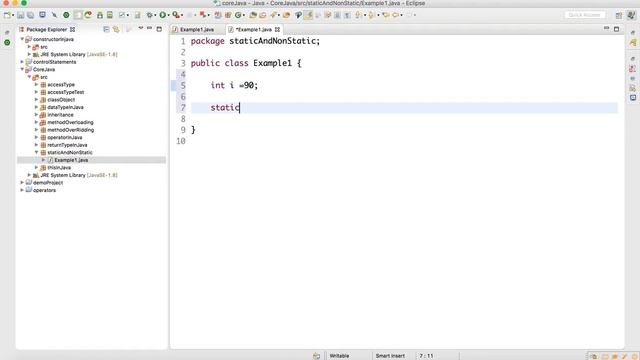Screen dimensions: 640x360
Task: Collapse the constructorInjava project
Action: 22,39
